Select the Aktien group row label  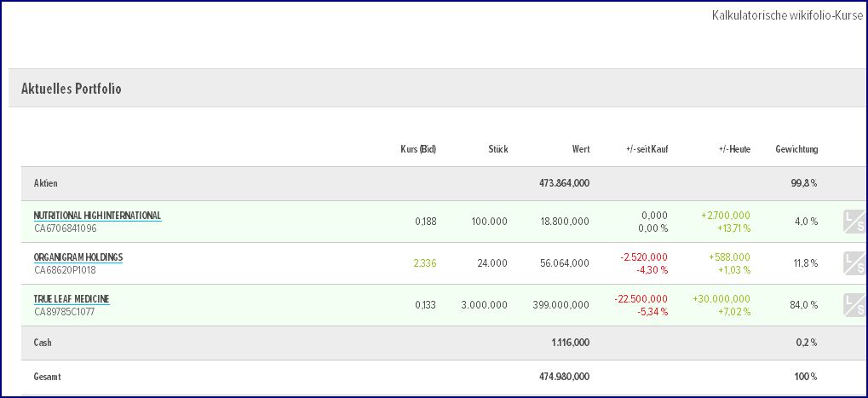click(x=46, y=183)
